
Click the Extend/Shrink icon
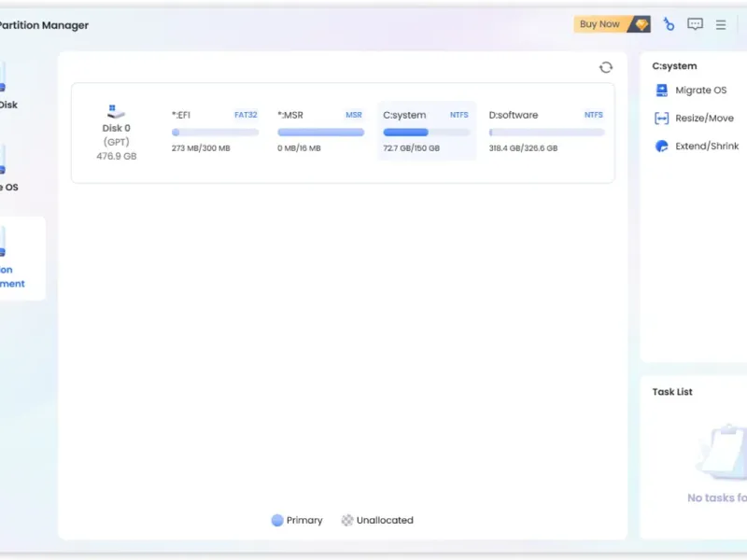[x=662, y=147]
